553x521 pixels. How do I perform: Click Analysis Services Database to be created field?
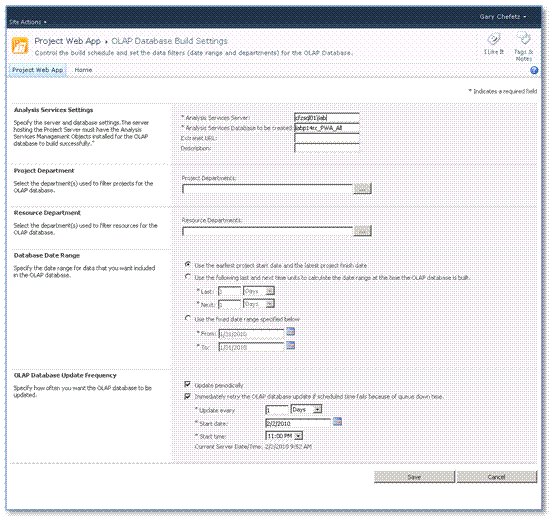[327, 128]
